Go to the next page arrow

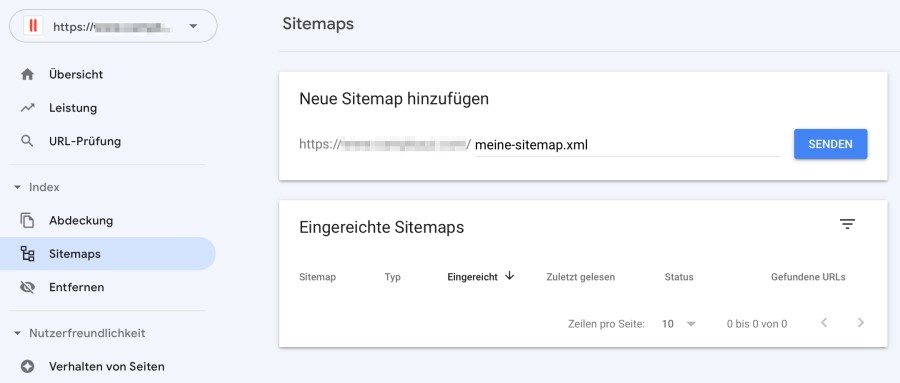[x=860, y=323]
